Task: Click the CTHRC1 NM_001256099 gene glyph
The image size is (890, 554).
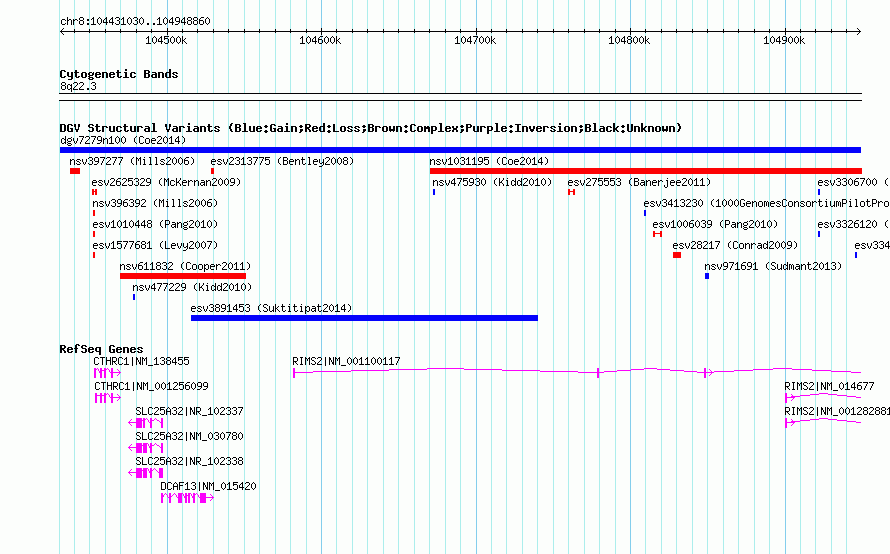Action: point(107,398)
